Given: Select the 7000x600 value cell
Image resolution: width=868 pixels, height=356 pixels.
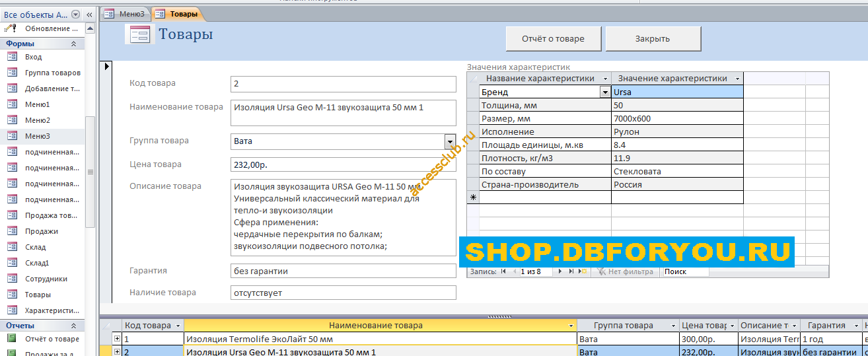Looking at the screenshot, I should (x=677, y=119).
